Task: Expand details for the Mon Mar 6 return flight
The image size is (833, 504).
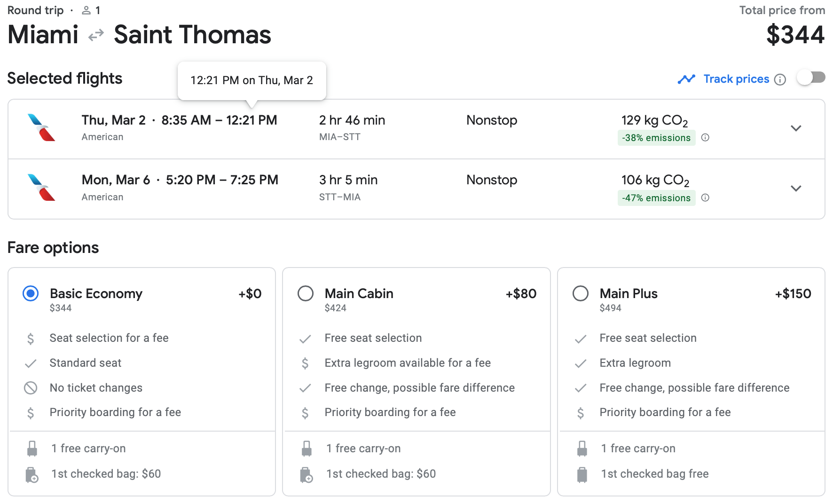Action: tap(796, 188)
